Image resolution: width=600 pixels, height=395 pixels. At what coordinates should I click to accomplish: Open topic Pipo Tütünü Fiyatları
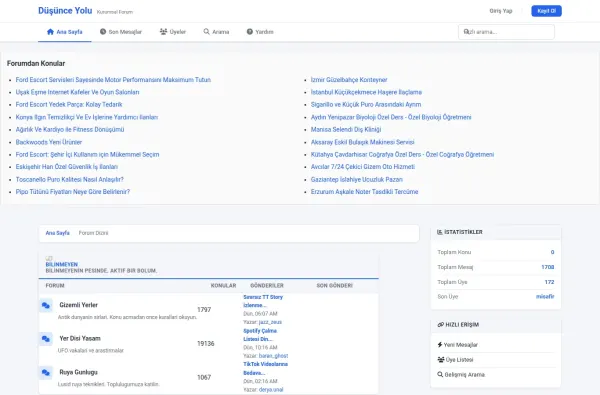click(x=73, y=191)
